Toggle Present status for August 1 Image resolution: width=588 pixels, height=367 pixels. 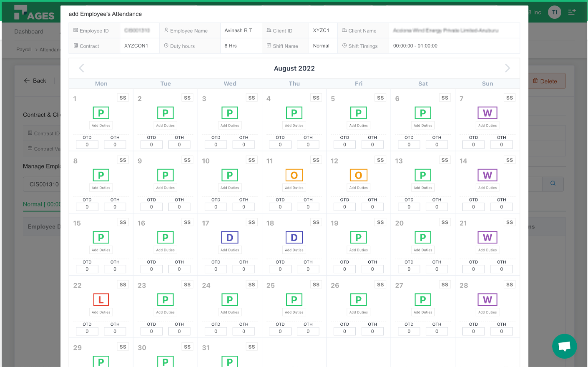point(101,113)
